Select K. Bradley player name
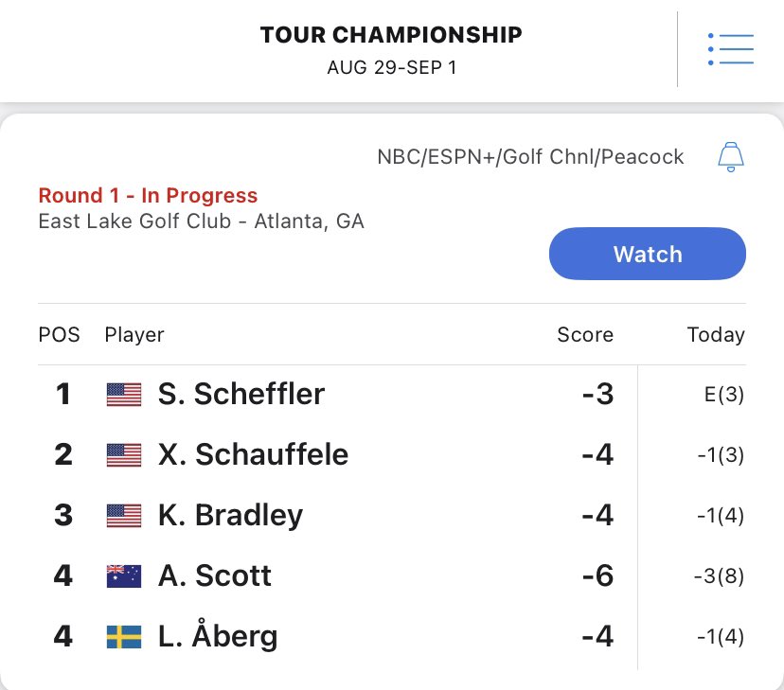Viewport: 784px width, 690px height. 230,516
